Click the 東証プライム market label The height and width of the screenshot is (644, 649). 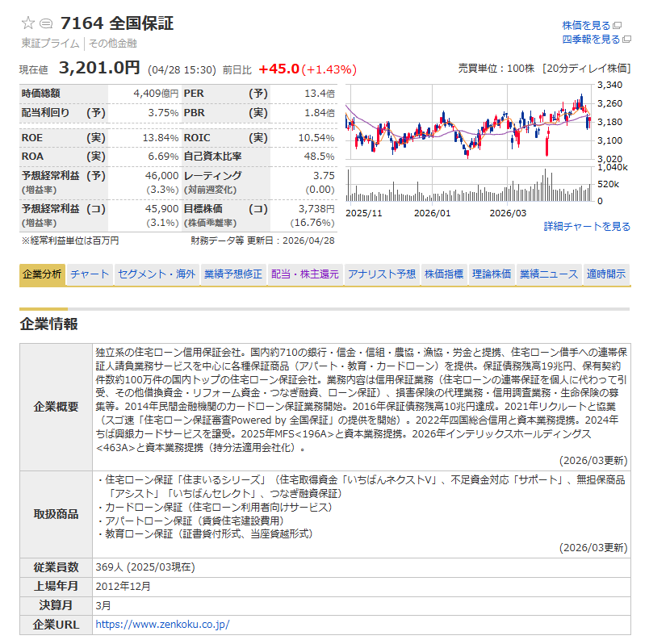pos(50,44)
